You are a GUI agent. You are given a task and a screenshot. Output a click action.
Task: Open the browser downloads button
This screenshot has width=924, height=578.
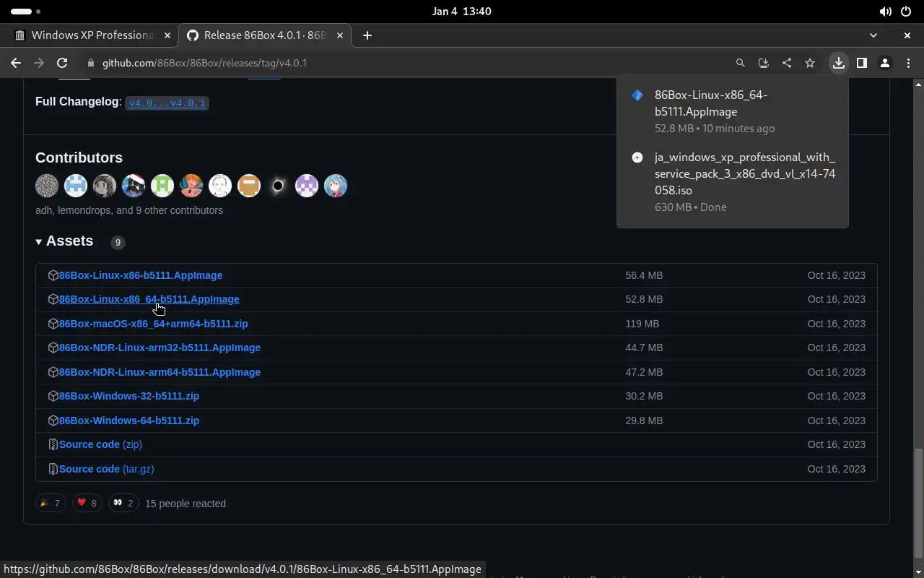point(838,63)
